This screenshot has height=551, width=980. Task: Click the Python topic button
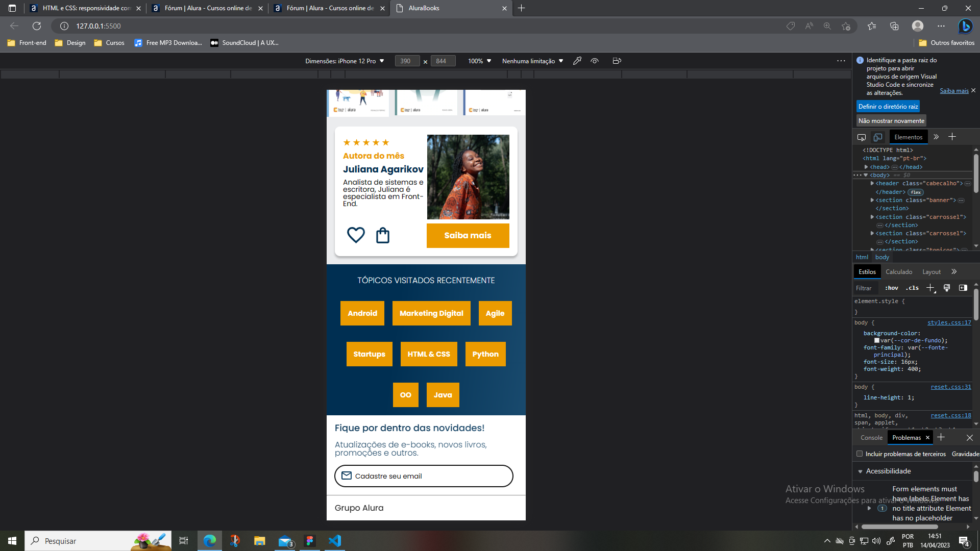coord(485,354)
